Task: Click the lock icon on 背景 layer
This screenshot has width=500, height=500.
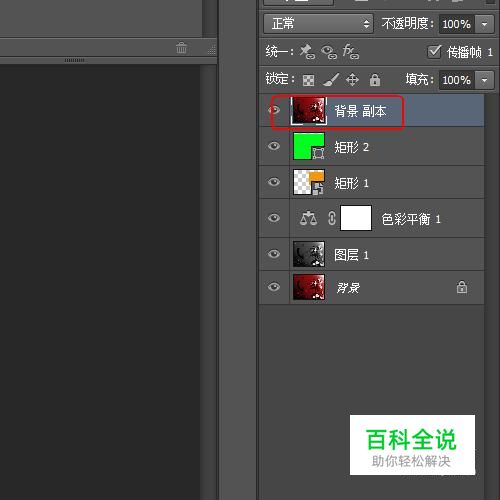Action: pyautogui.click(x=462, y=287)
